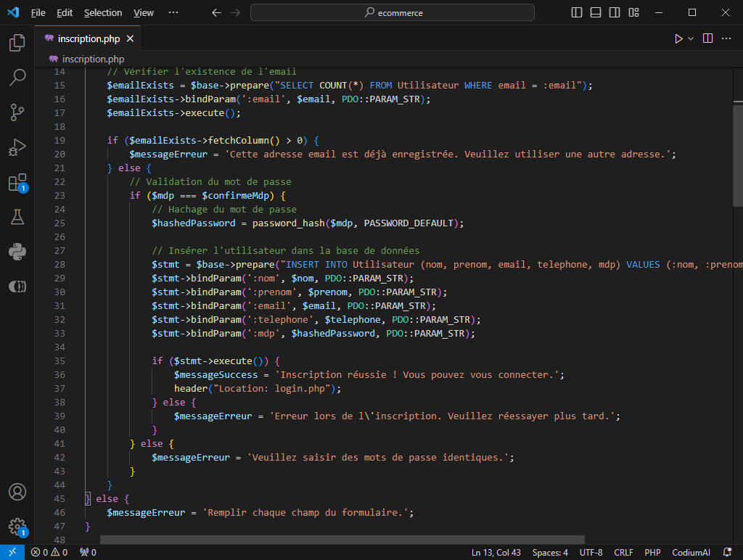Select the inscription.php editor tab
Image resolution: width=743 pixels, height=560 pixels.
(x=87, y=38)
